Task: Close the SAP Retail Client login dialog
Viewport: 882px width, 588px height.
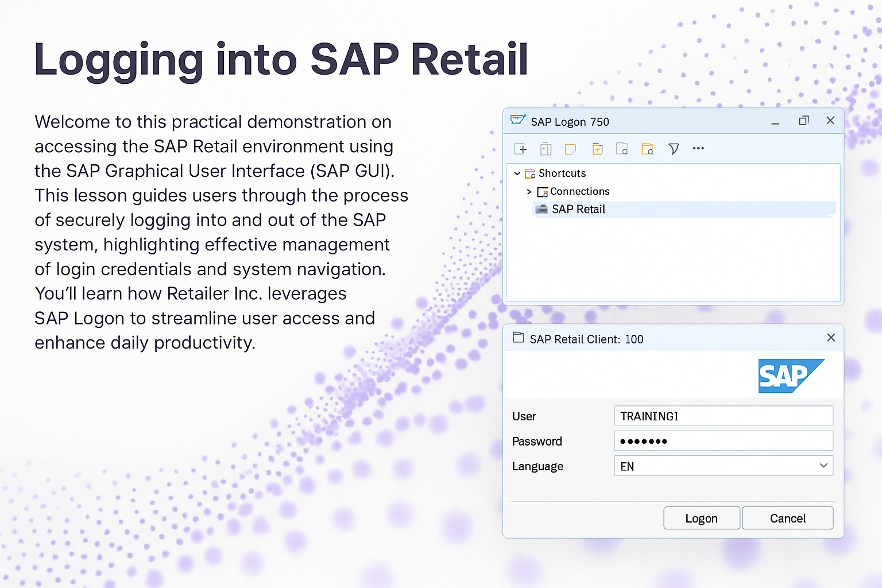Action: point(831,338)
